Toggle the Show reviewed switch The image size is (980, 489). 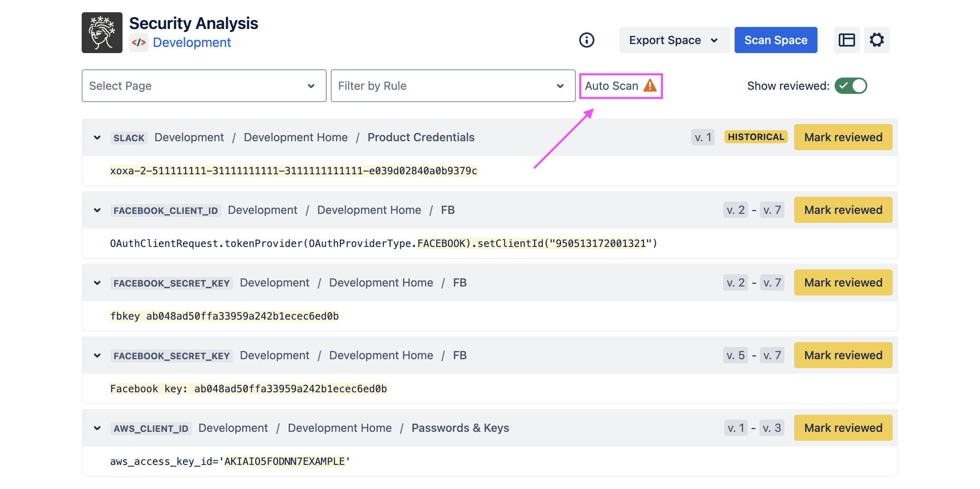point(851,86)
